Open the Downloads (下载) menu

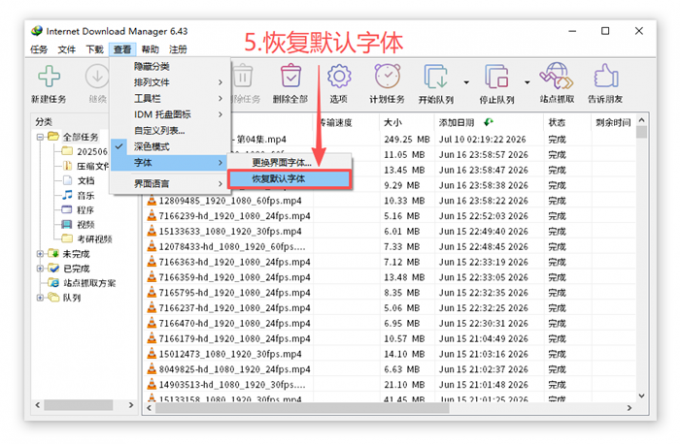click(95, 49)
